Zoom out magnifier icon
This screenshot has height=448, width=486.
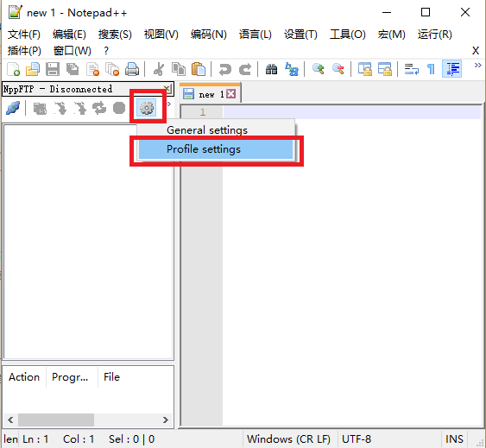[338, 69]
